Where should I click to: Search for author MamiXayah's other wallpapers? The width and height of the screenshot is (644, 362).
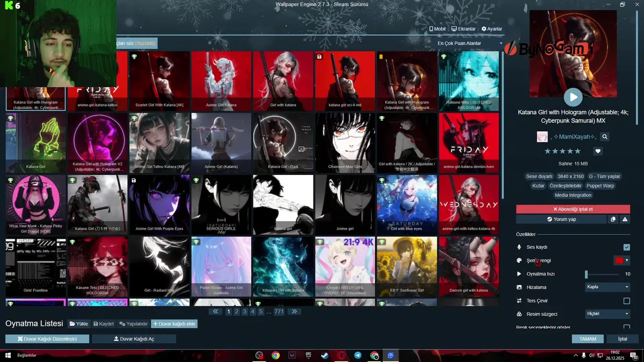[x=605, y=137]
